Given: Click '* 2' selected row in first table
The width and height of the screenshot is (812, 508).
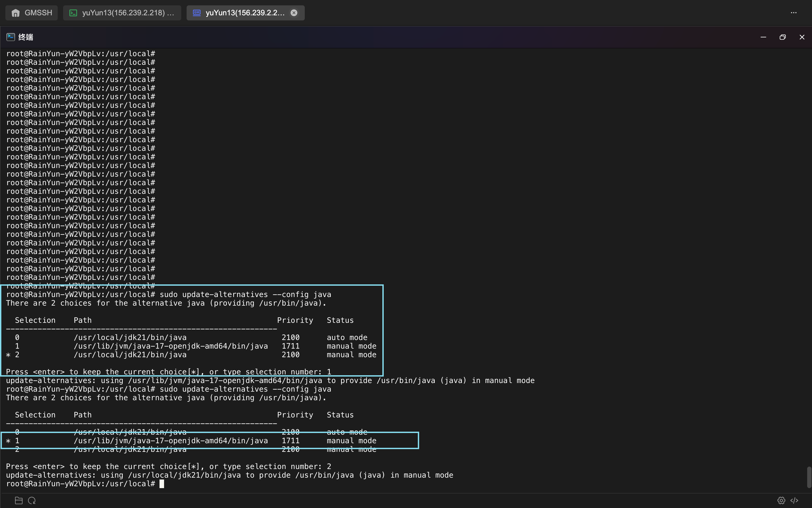Looking at the screenshot, I should (191, 355).
